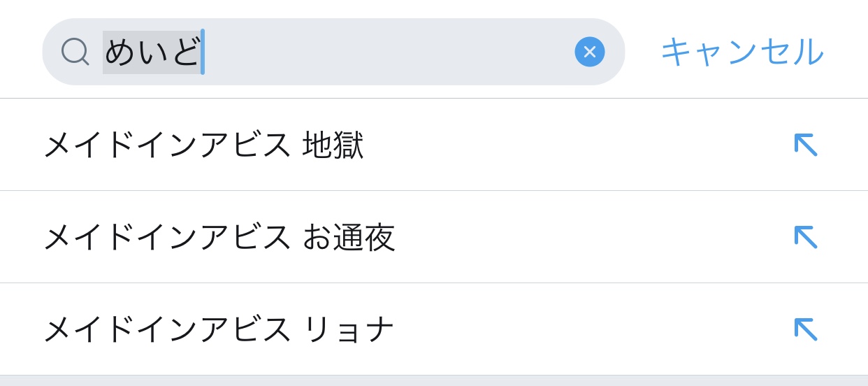Insert メイドインアビス リョナ using its arrow

805,329
